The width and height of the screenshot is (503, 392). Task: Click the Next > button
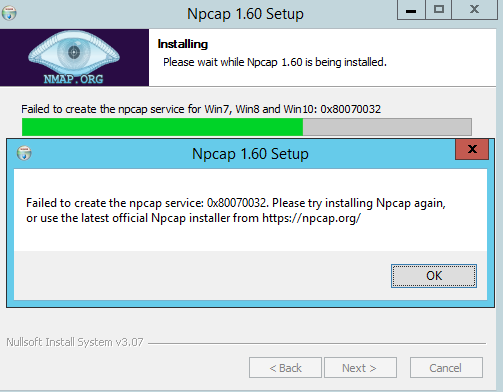point(360,368)
